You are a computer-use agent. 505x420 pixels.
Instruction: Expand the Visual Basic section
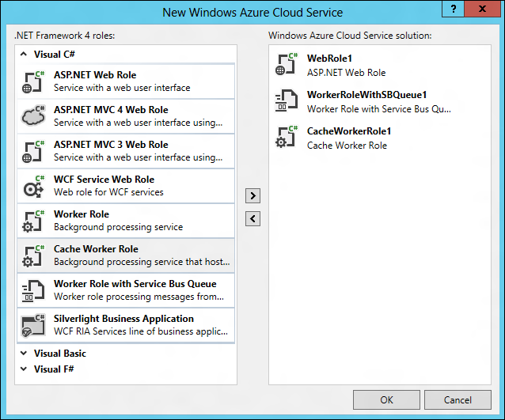coord(25,354)
